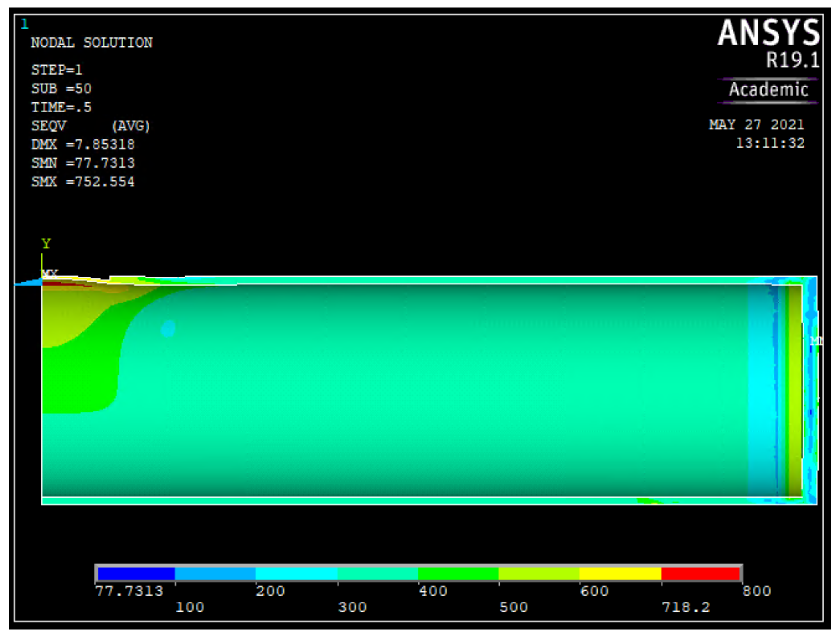
Task: Click the Y axis triad label
Action: pos(46,244)
